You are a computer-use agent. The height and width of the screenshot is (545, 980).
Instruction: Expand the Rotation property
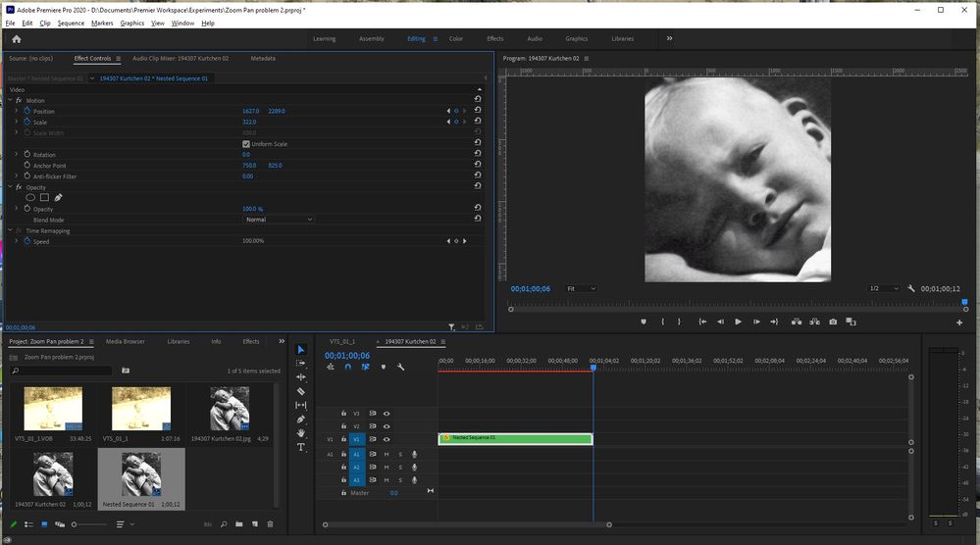pyautogui.click(x=16, y=155)
